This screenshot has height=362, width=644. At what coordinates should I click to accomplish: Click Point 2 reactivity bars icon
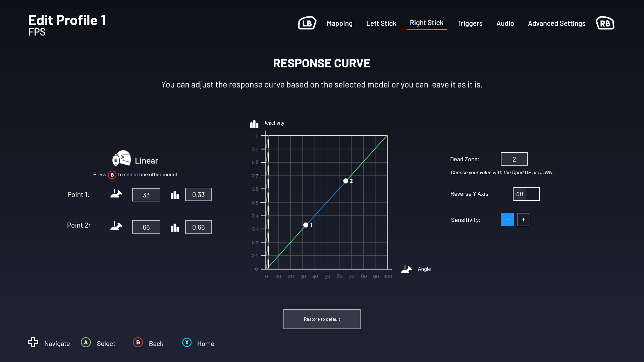175,228
